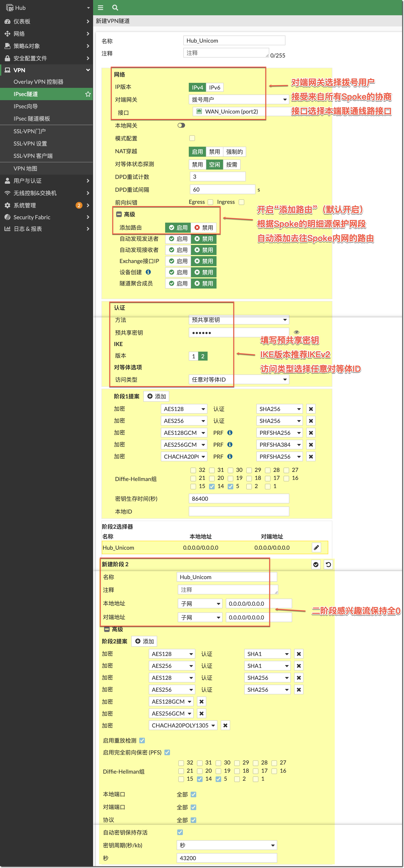Check Diffie-Hellman group 15 in phase 1
This screenshot has width=404, height=868.
tap(193, 486)
